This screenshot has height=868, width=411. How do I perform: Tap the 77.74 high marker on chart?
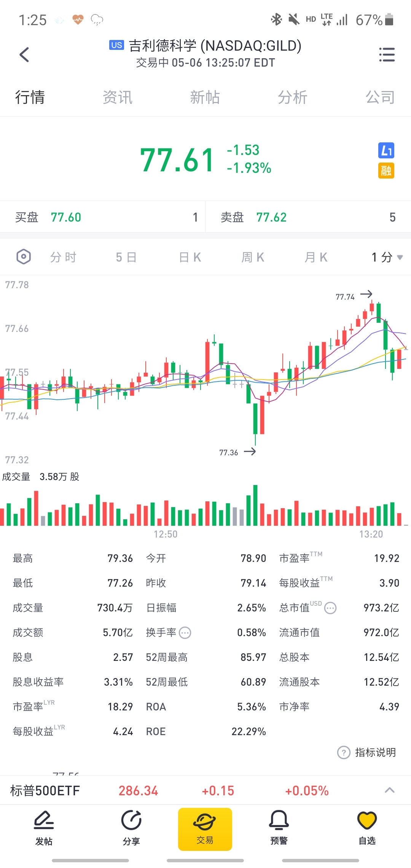345,297
